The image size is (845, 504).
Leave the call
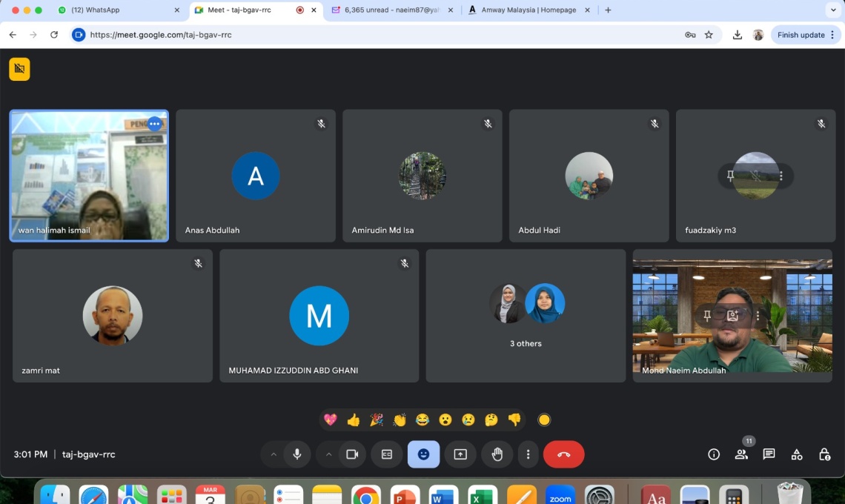[x=563, y=454]
